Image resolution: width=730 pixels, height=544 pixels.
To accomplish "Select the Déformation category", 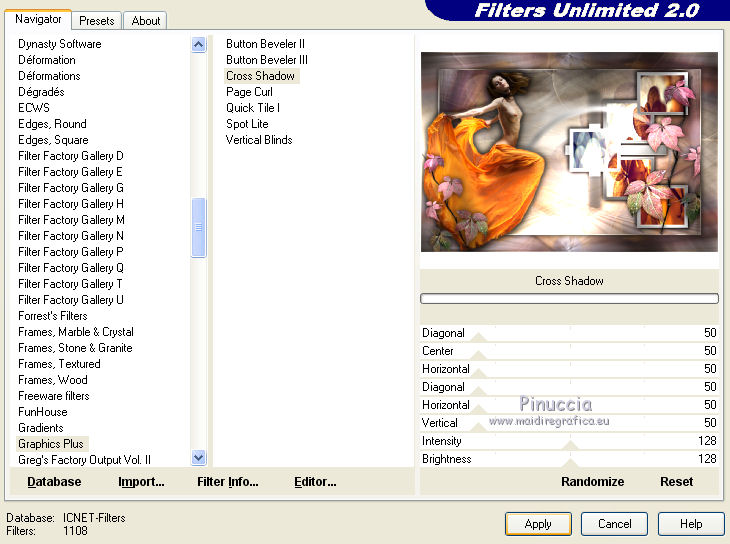I will [47, 60].
